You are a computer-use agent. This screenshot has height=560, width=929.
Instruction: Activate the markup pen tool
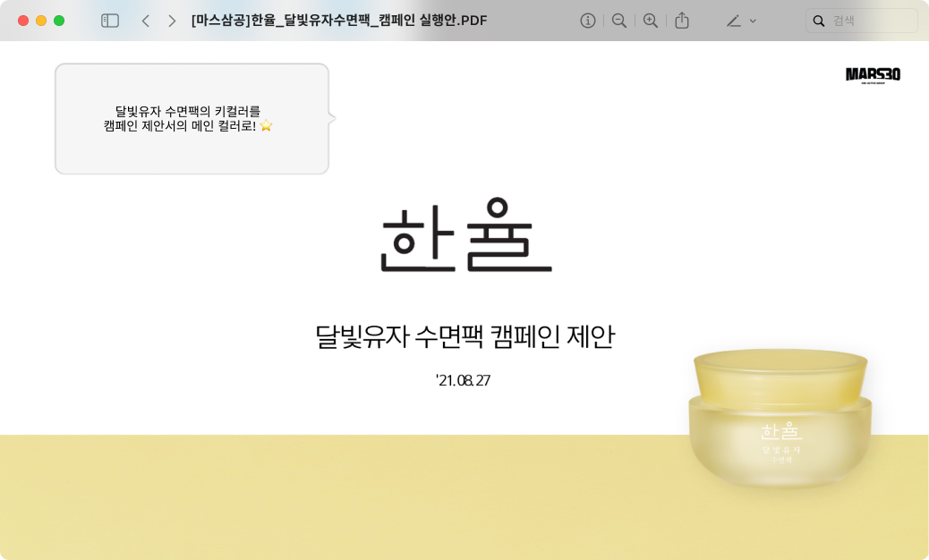[x=734, y=21]
